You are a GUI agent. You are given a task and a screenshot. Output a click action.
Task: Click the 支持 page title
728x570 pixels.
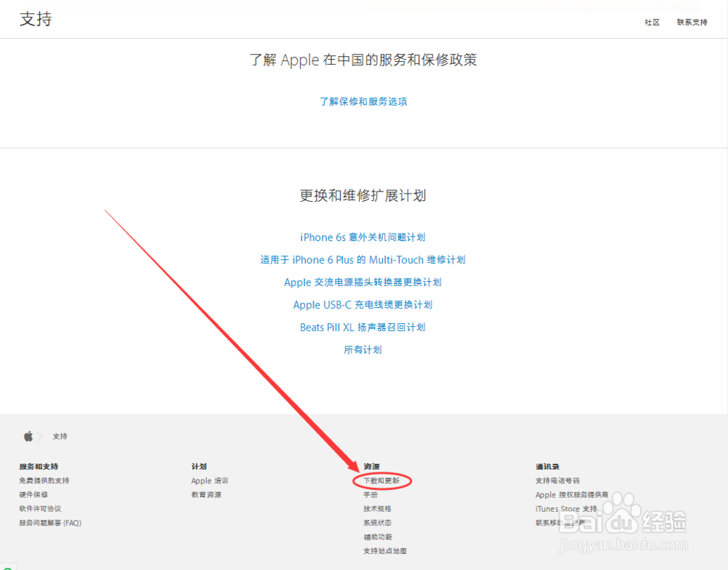tap(36, 19)
